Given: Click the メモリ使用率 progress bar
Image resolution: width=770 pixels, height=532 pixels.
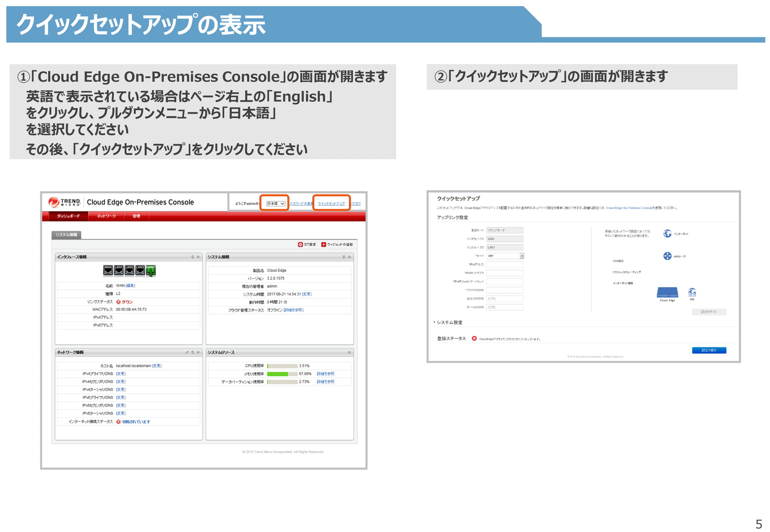Looking at the screenshot, I should pyautogui.click(x=282, y=374).
